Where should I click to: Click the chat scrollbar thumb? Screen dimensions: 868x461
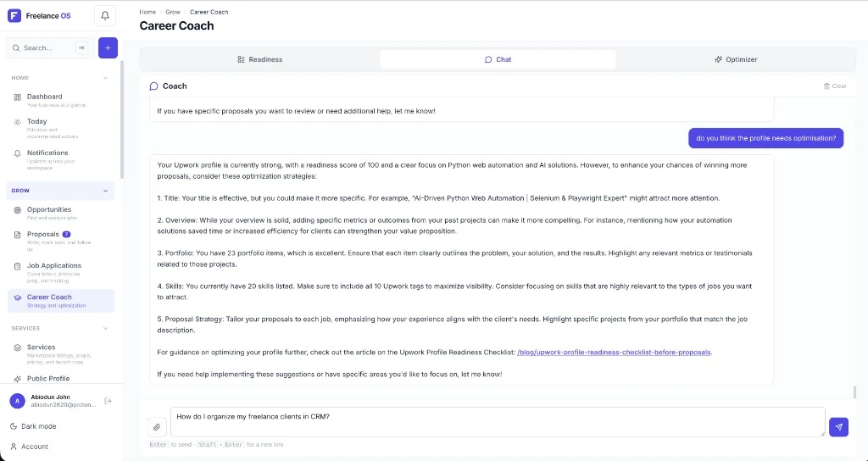(x=854, y=392)
